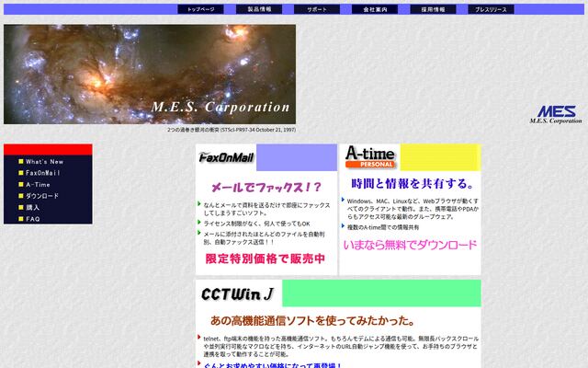Click the A-time PERSONAL product logo
The width and height of the screenshot is (588, 368).
tap(370, 156)
